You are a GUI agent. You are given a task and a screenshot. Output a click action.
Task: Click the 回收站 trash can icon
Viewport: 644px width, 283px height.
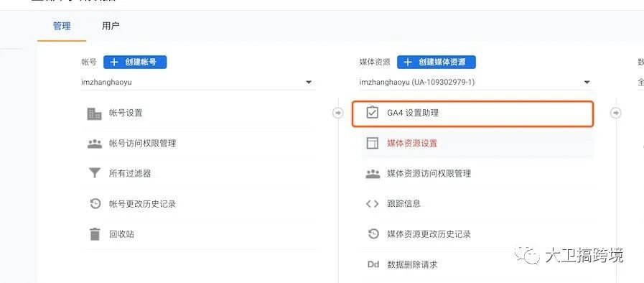pos(95,234)
